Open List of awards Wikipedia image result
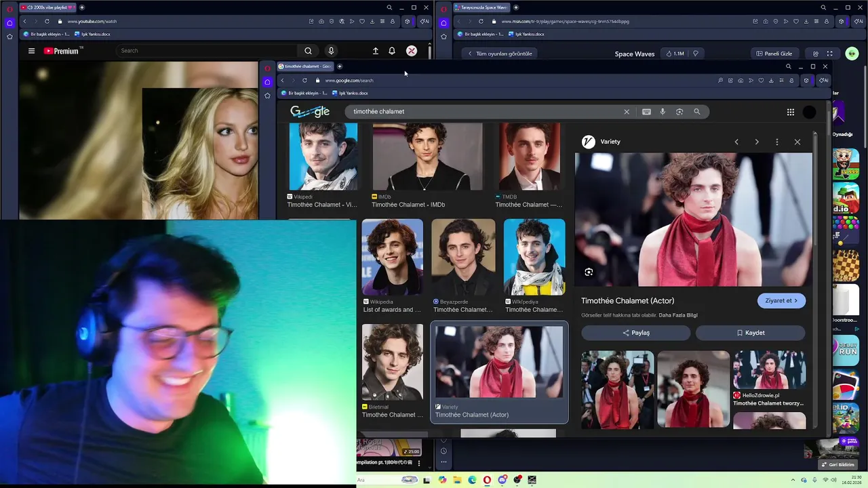This screenshot has width=868, height=488. (x=392, y=266)
